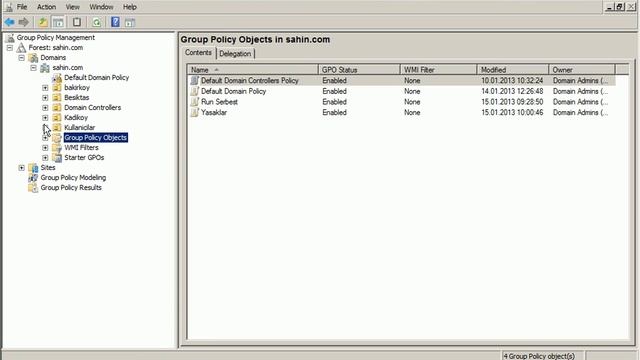Select Group Policy Objects tree node
The image size is (640, 360).
click(96, 138)
